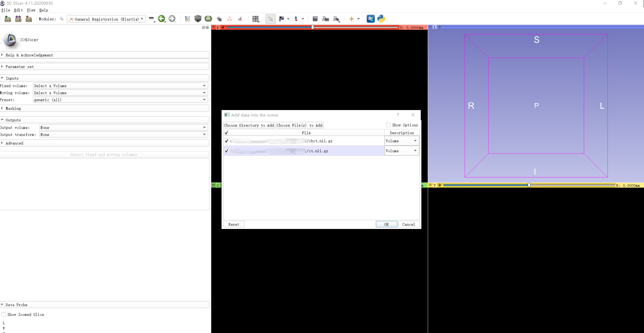Capture a screenshot with the camera icon
This screenshot has height=333, width=644.
[x=315, y=19]
